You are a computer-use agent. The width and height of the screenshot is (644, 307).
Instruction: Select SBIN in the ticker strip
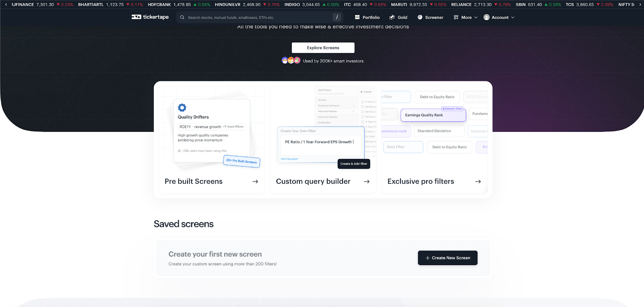tap(538, 4)
